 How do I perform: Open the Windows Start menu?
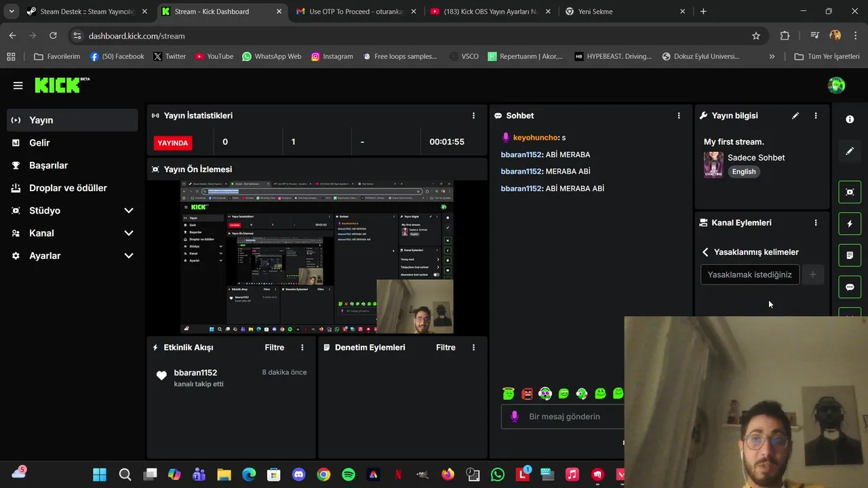pyautogui.click(x=100, y=474)
